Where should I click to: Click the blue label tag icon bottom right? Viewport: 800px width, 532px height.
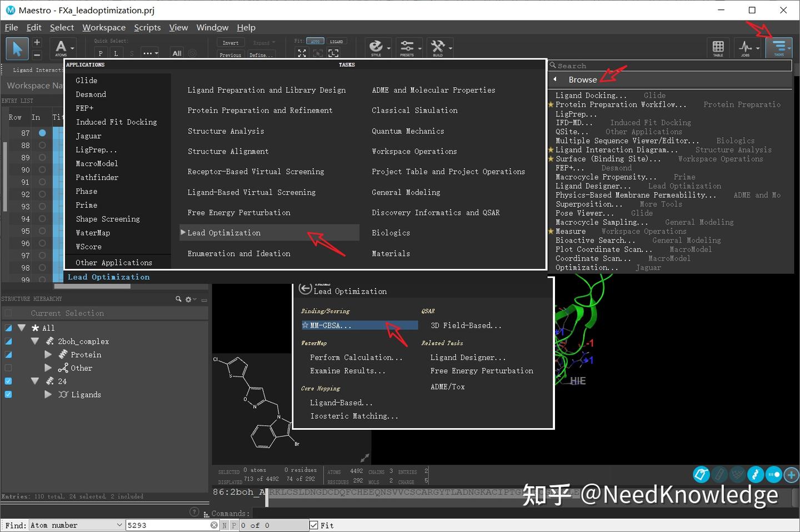pos(701,475)
